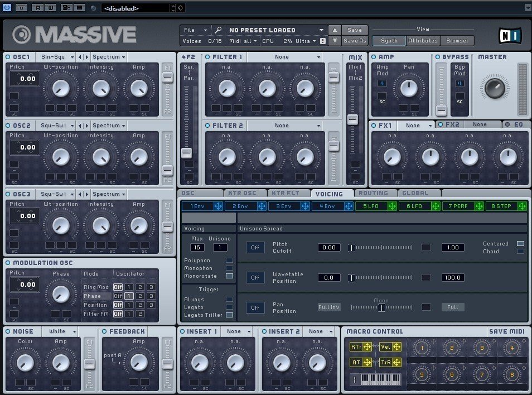
Task: Switch to the ROUTING tab
Action: click(375, 193)
